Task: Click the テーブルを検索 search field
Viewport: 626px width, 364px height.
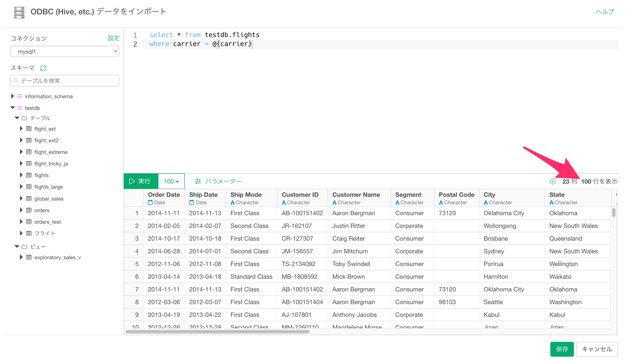Action: coord(65,80)
